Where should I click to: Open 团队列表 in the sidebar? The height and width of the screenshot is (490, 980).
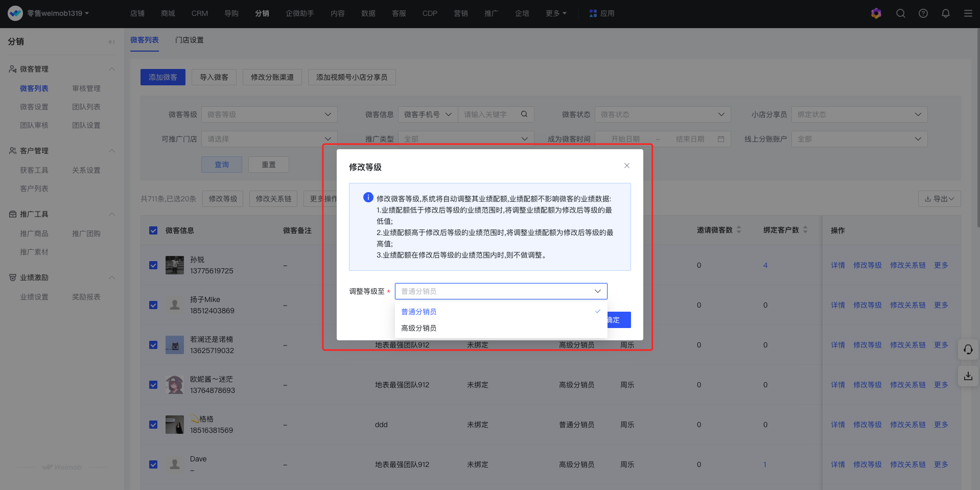point(86,107)
